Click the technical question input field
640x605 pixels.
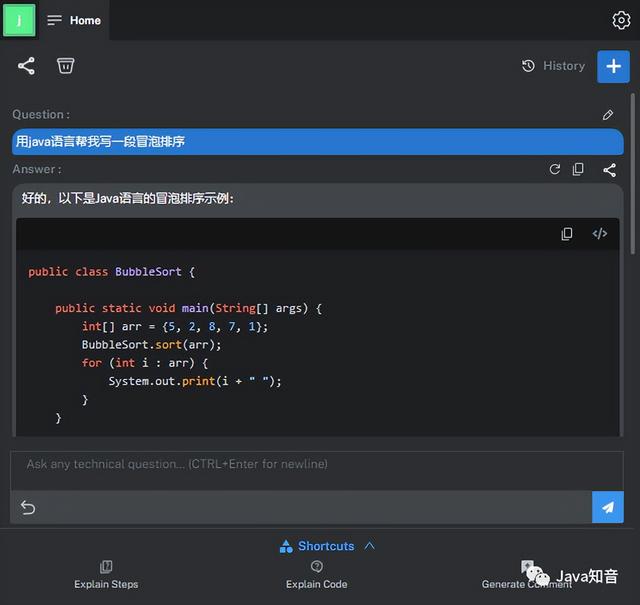(315, 465)
